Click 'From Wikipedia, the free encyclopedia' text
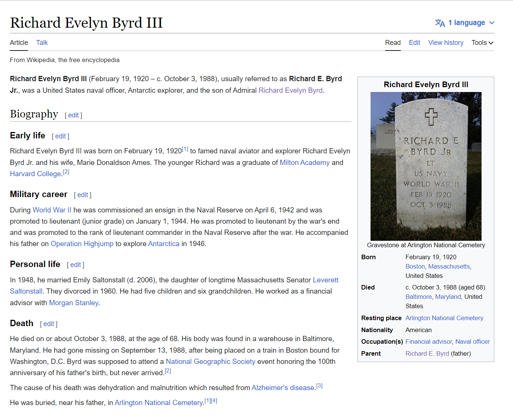Image resolution: width=513 pixels, height=420 pixels. (x=65, y=60)
